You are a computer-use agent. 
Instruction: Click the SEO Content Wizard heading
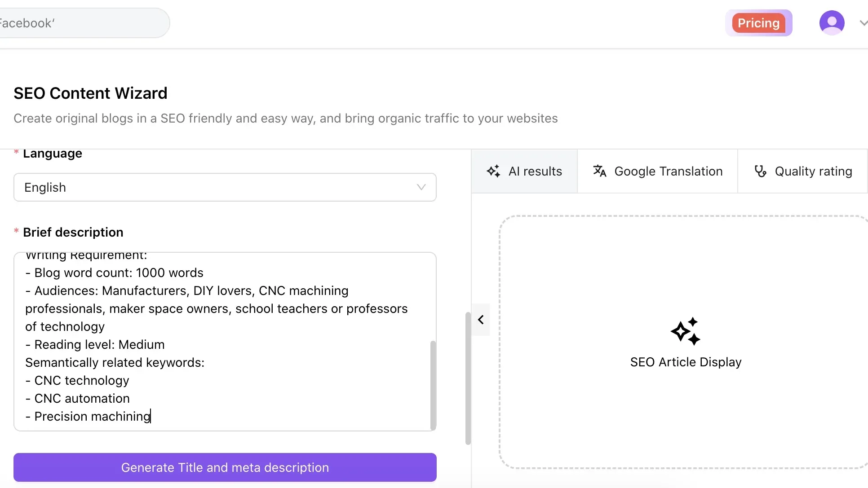(90, 93)
